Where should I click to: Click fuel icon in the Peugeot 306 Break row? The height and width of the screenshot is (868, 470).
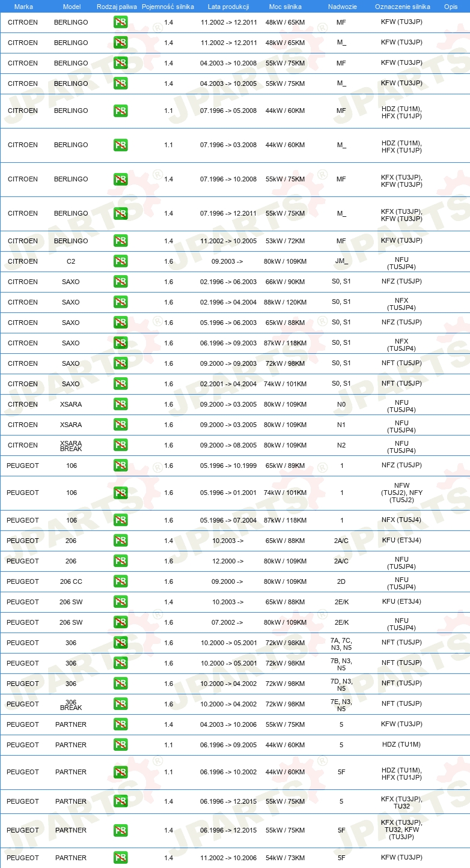tap(121, 704)
